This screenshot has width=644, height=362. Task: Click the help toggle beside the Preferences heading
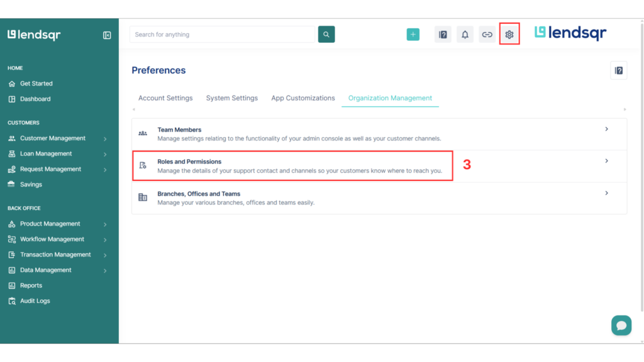(618, 70)
